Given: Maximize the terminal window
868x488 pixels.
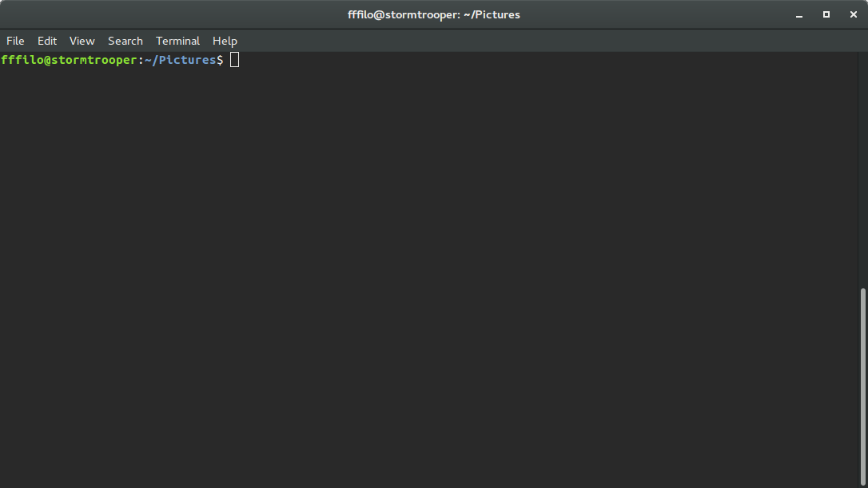Looking at the screenshot, I should click(826, 15).
